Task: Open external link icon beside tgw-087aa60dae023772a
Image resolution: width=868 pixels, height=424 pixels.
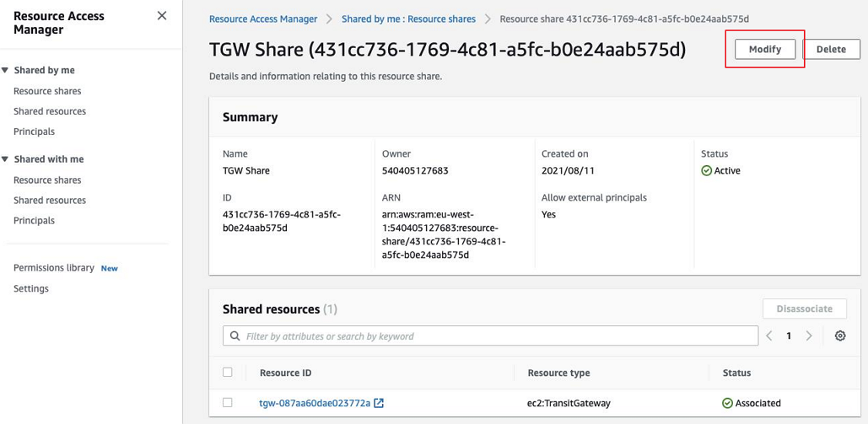Action: (x=380, y=403)
